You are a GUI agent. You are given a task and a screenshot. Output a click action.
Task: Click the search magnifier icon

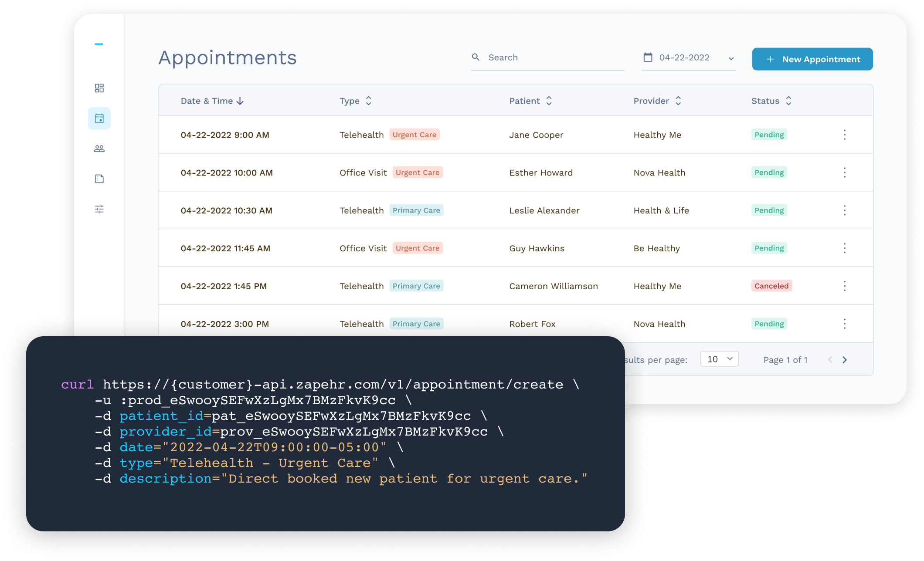476,57
